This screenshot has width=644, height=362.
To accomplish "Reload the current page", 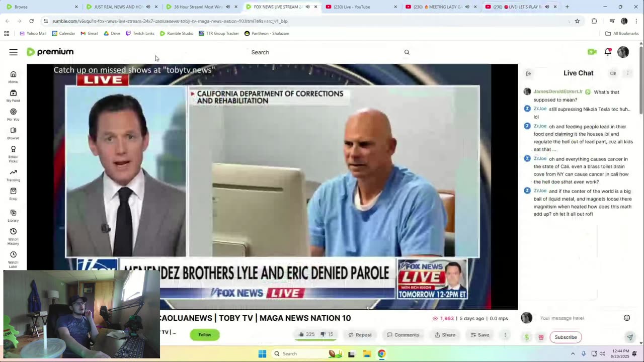I will click(x=31, y=21).
